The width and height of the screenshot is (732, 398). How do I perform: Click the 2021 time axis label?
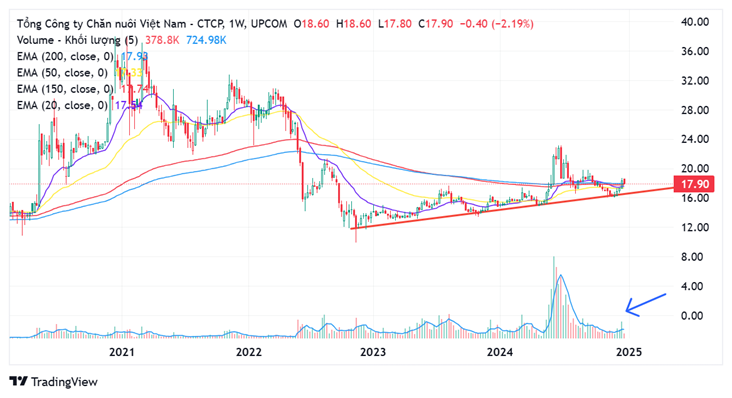tap(121, 352)
